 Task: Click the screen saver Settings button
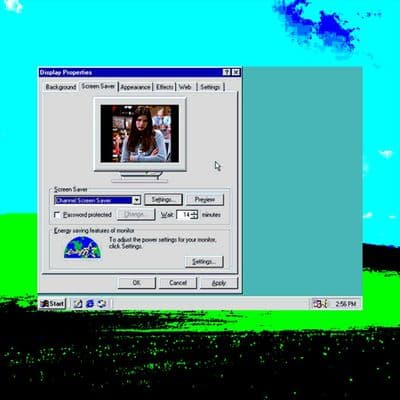[163, 200]
